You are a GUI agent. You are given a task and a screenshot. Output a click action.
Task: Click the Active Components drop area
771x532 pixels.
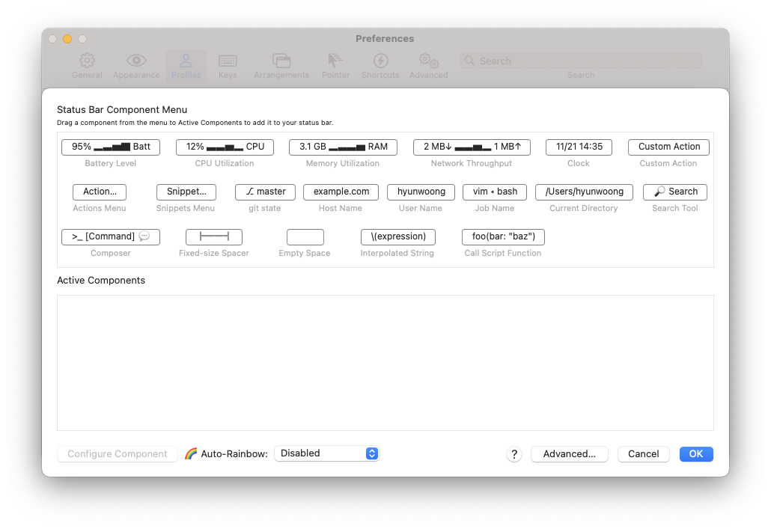pos(385,363)
